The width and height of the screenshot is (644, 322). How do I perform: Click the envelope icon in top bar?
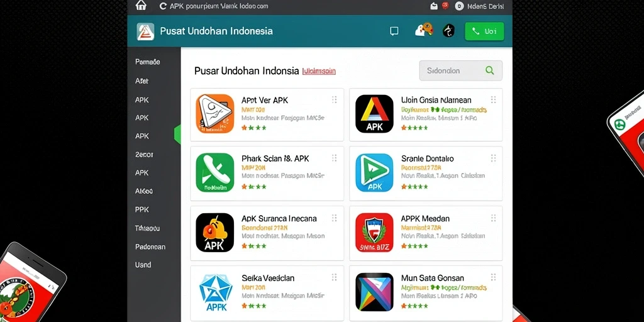[x=434, y=6]
